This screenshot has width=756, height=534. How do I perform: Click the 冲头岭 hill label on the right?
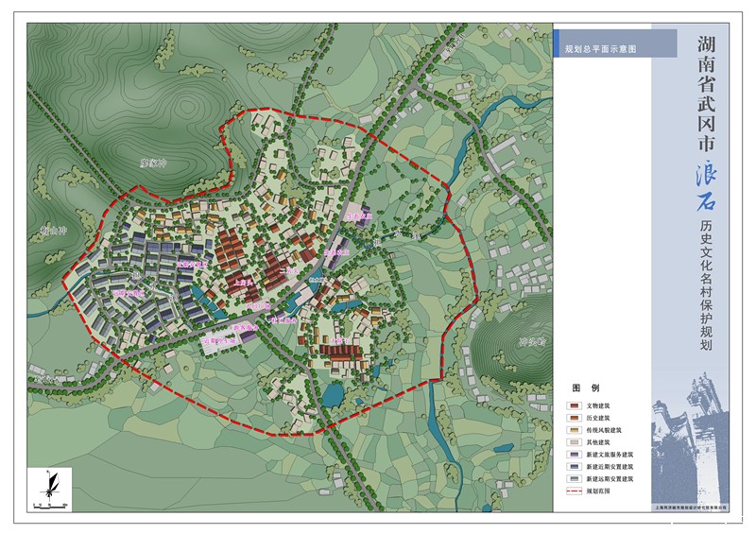(x=532, y=342)
